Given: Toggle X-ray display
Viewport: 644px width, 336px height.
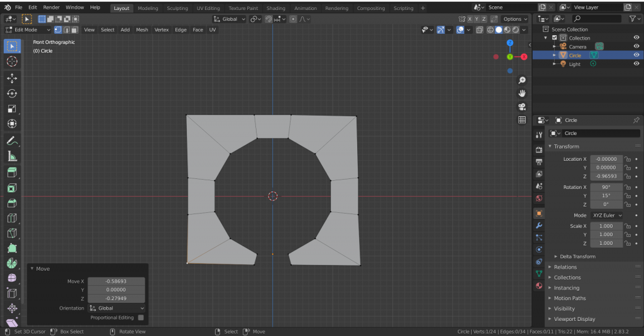Looking at the screenshot, I should click(x=479, y=30).
